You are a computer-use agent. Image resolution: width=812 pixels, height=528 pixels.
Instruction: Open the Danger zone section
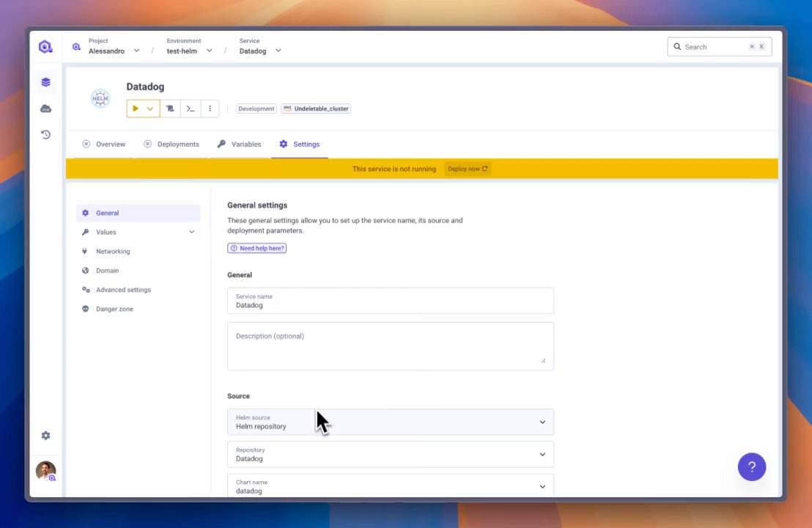coord(139,309)
